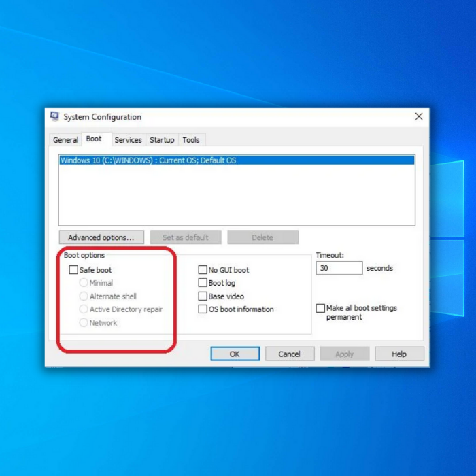The width and height of the screenshot is (476, 476).
Task: Click the System Configuration title bar icon
Action: (x=54, y=116)
